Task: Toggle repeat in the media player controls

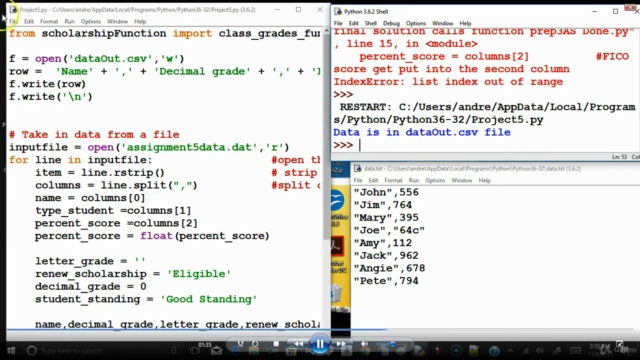Action: coord(255,344)
